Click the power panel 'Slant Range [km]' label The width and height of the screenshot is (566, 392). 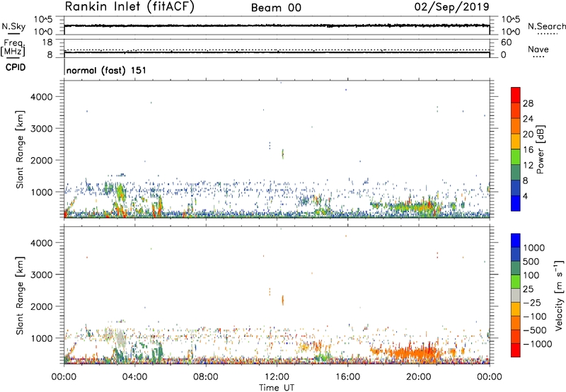(20, 149)
